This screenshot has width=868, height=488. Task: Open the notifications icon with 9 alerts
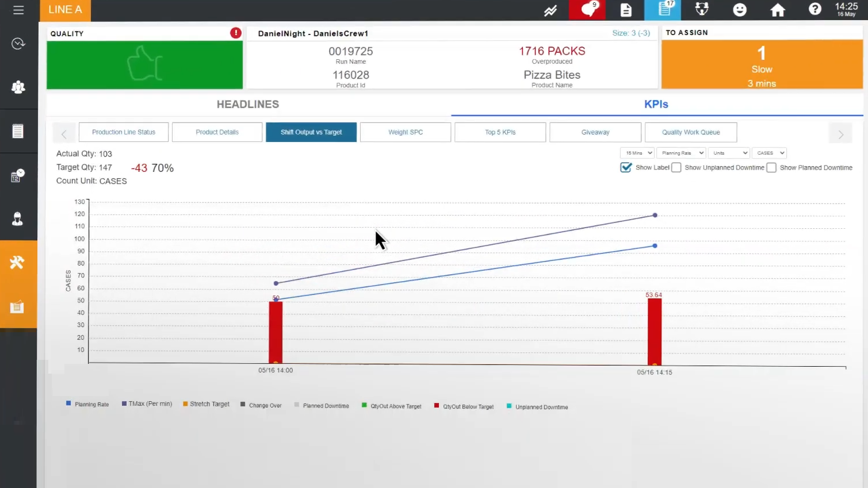click(587, 10)
